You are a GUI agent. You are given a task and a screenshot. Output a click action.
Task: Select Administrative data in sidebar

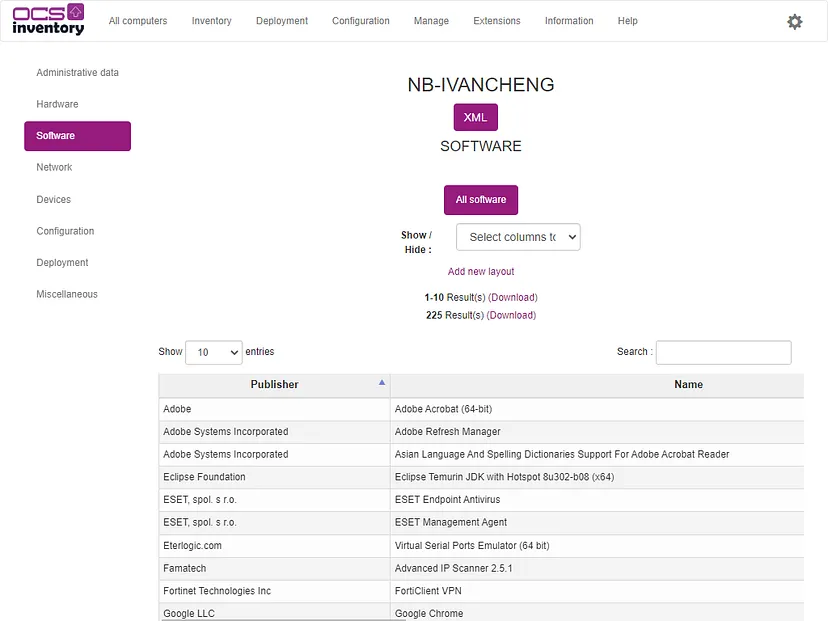tap(77, 72)
